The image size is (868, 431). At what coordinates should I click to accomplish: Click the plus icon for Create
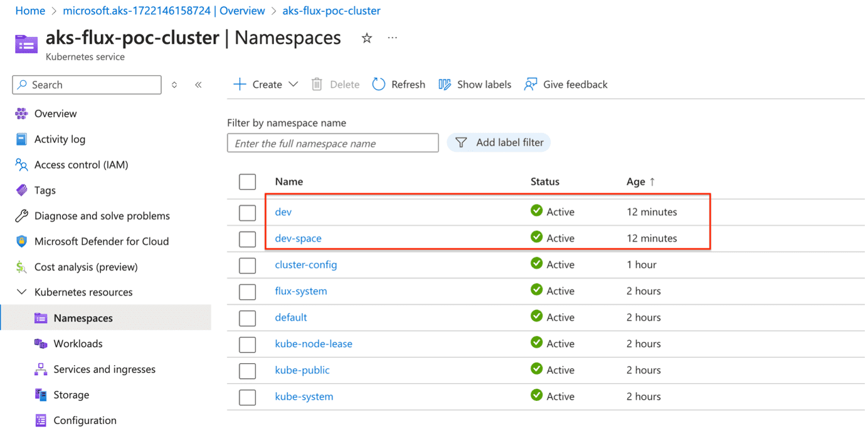coord(240,84)
